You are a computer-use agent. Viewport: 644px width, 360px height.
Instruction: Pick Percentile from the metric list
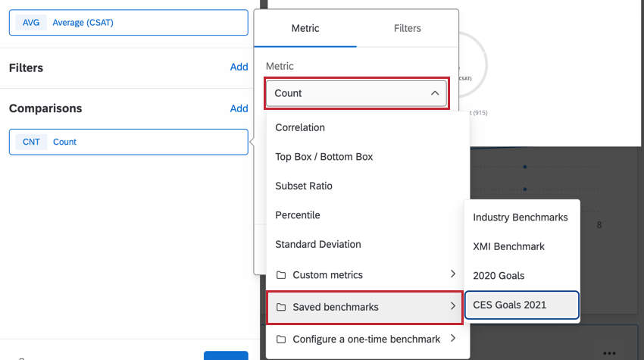[x=298, y=215]
